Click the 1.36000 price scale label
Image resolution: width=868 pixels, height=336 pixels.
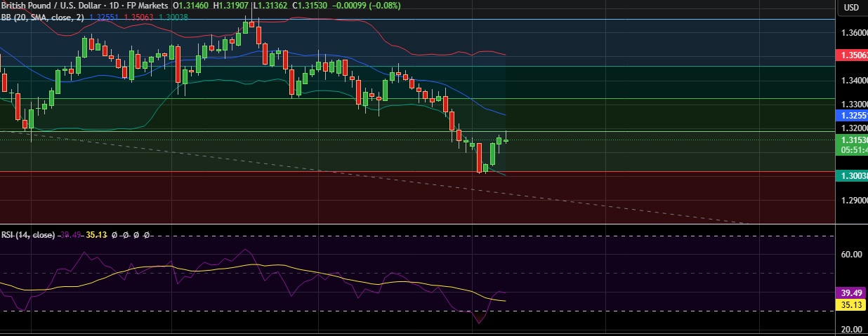(853, 33)
